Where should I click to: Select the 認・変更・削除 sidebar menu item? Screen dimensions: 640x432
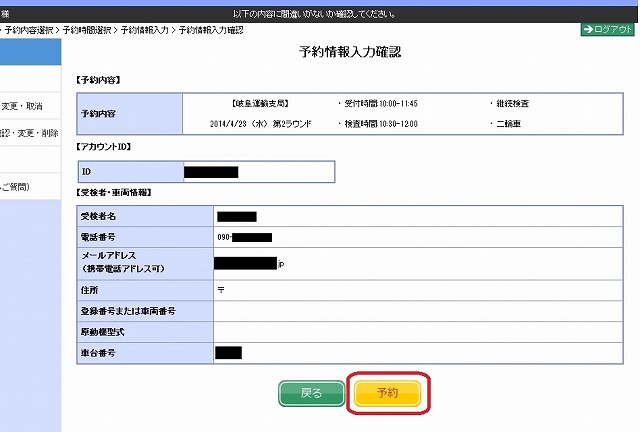[x=30, y=133]
